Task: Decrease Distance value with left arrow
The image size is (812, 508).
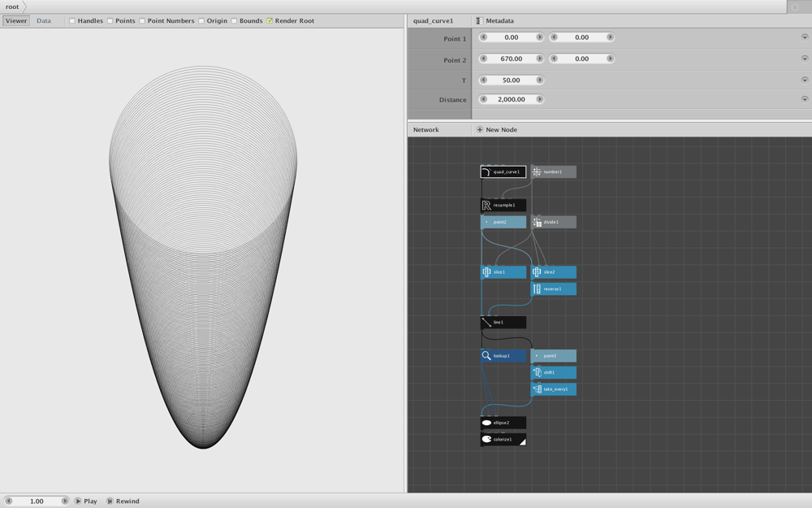Action: 483,99
